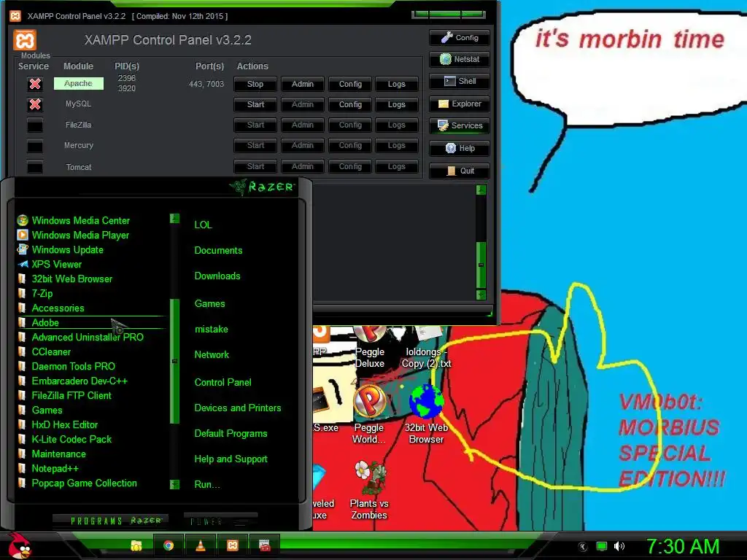Toggle the MySQL service red X box
747x560 pixels.
[35, 104]
